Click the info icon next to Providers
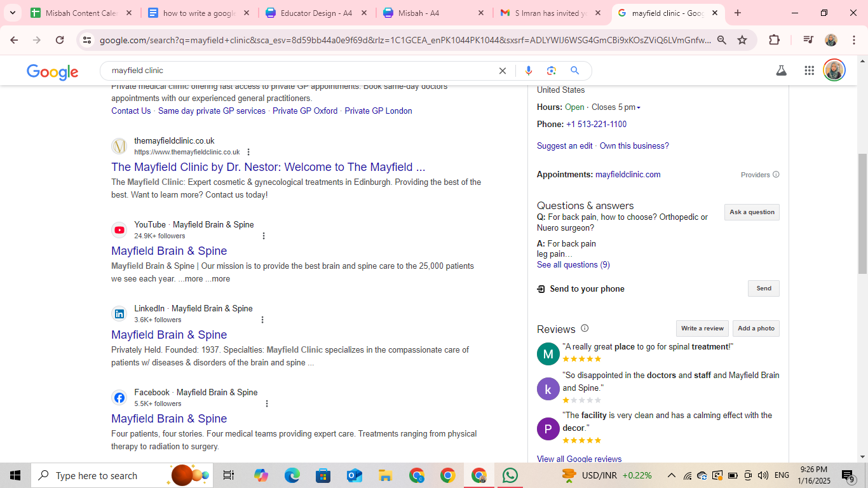The height and width of the screenshot is (488, 868). (776, 175)
